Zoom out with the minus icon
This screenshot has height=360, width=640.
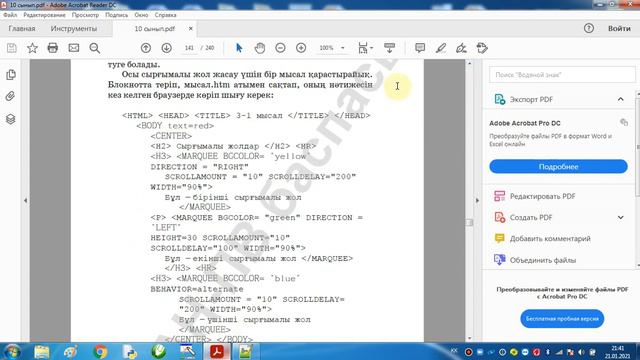(280, 48)
